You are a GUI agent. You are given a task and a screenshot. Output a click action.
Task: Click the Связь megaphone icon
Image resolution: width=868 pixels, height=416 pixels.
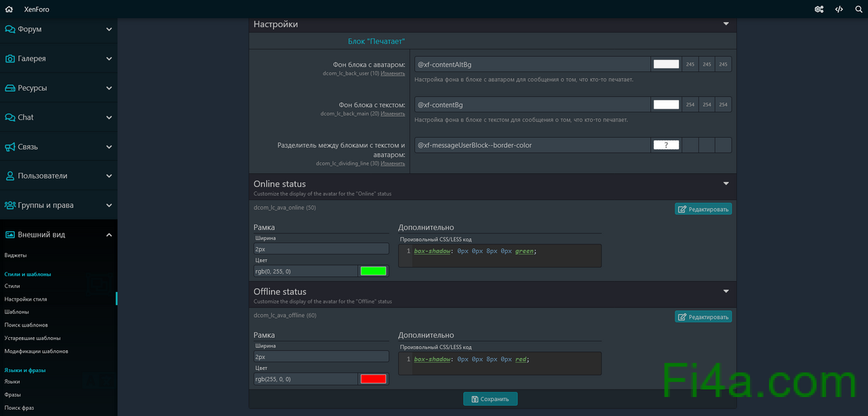pyautogui.click(x=10, y=147)
